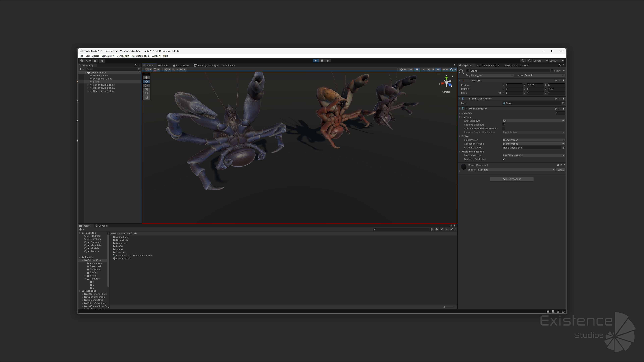Toggle the Stand object active checkbox
The image size is (644, 362).
tap(468, 71)
